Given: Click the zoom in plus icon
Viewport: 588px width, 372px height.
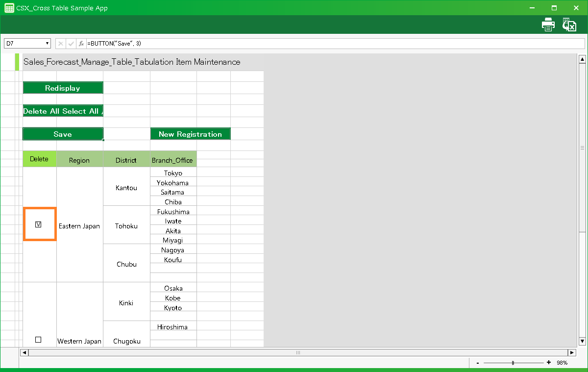Looking at the screenshot, I should 548,363.
